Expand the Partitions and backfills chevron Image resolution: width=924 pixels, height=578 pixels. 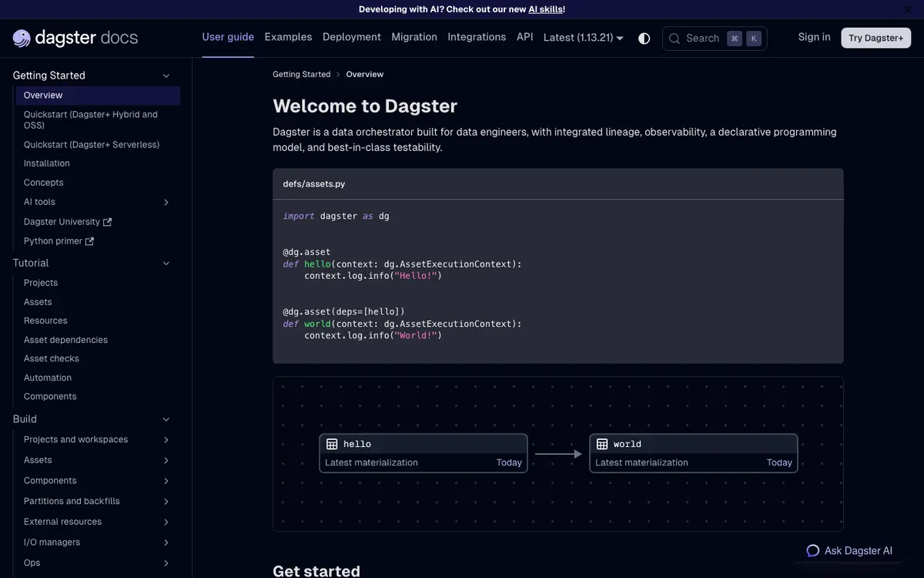coord(166,502)
